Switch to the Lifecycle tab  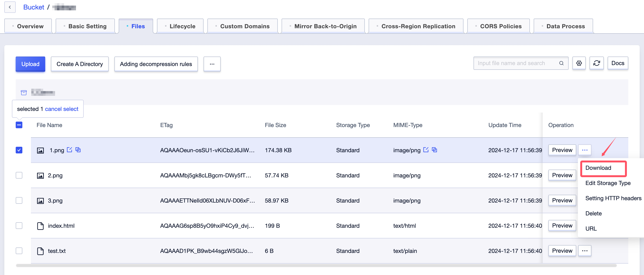180,26
